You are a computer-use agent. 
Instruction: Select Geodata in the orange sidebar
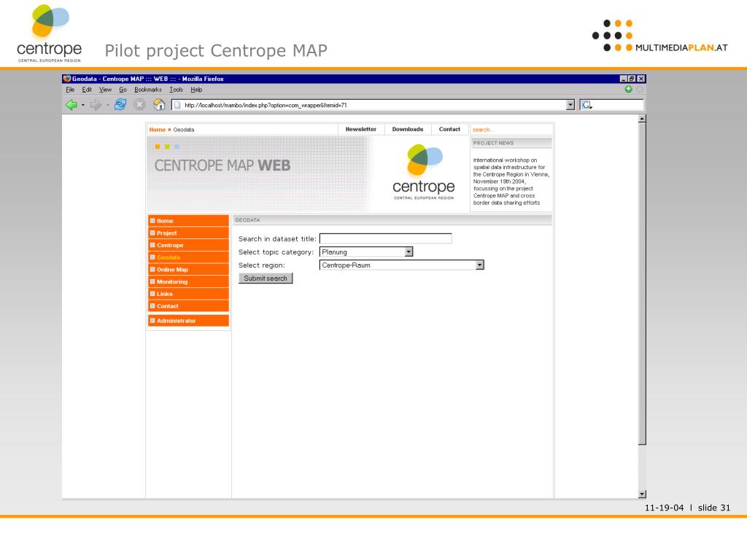[x=188, y=257]
